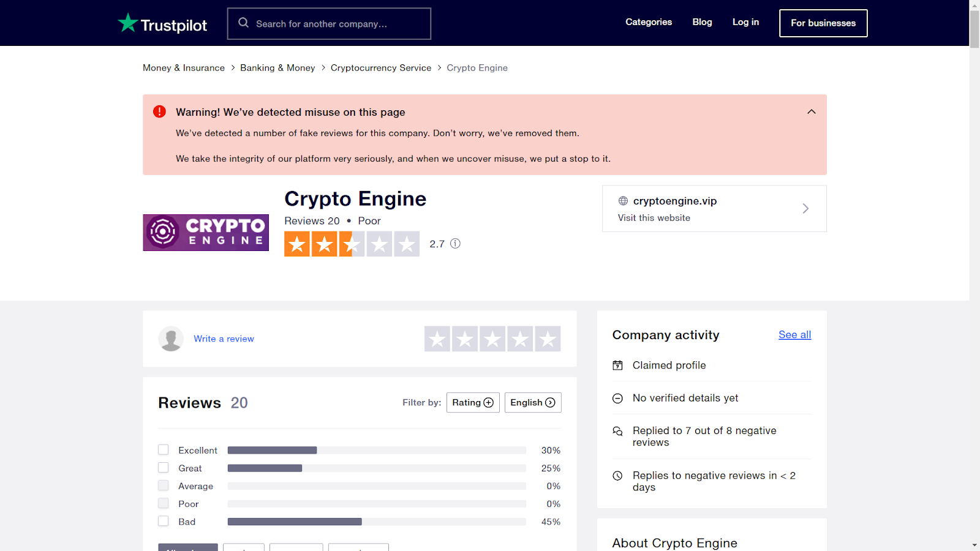Screen dimensions: 980x551
Task: Click the Poor 0% rating bar
Action: (377, 504)
